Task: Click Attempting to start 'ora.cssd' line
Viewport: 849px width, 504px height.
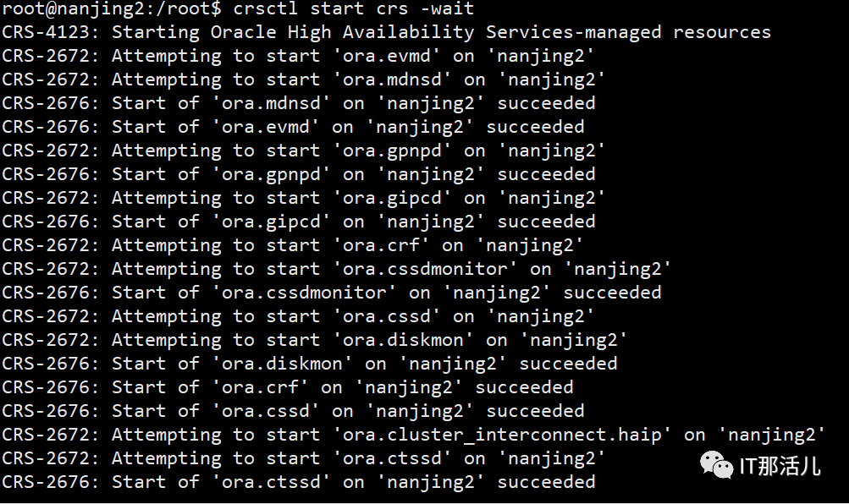Action: tap(298, 316)
